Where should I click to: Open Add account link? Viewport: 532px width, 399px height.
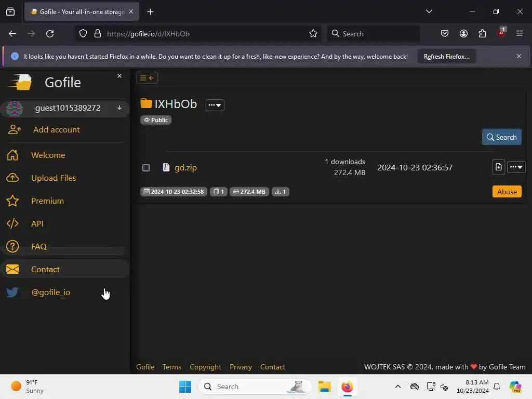(x=56, y=129)
